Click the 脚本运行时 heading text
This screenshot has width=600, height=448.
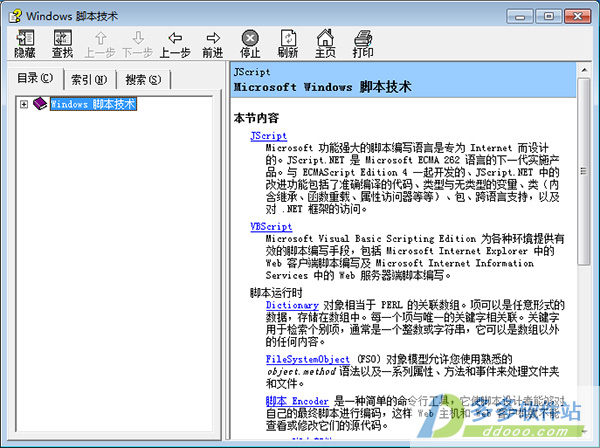(x=276, y=293)
